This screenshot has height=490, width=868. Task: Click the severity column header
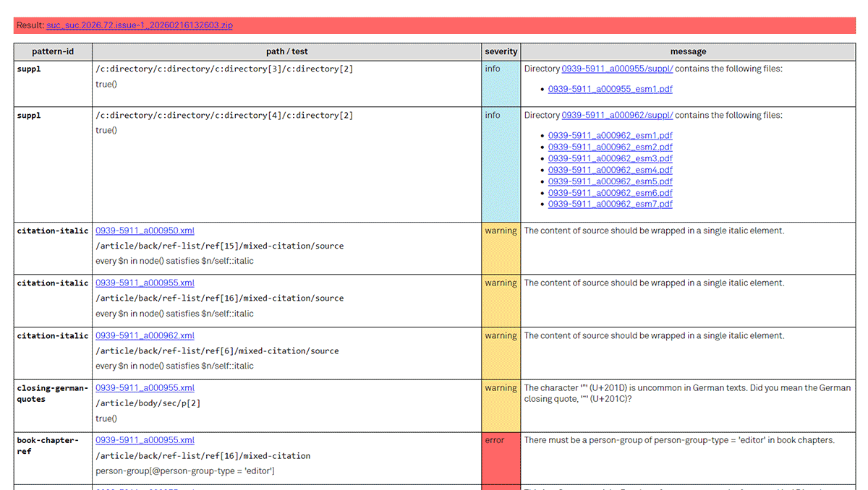pyautogui.click(x=501, y=51)
